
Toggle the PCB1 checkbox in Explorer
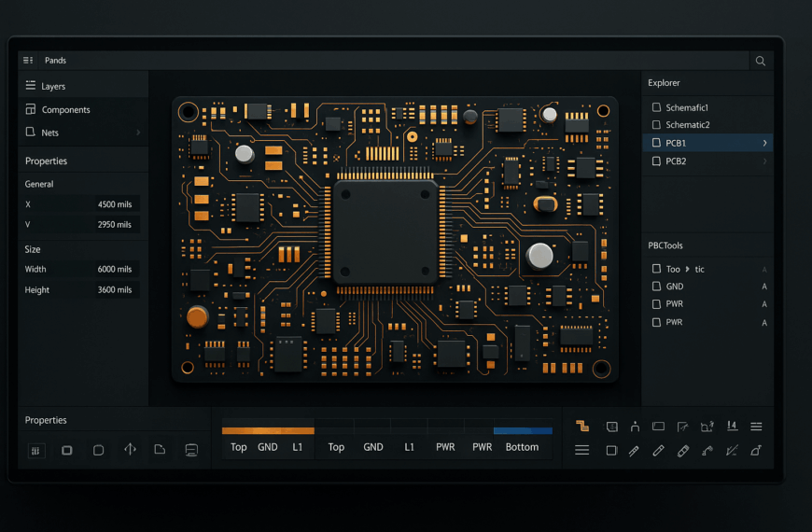pyautogui.click(x=656, y=143)
